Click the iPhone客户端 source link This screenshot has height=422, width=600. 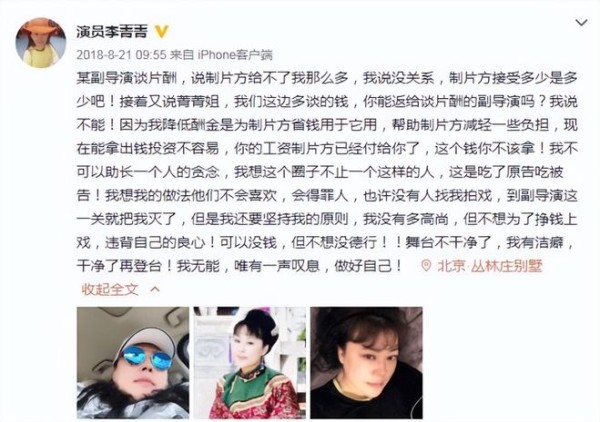point(235,55)
